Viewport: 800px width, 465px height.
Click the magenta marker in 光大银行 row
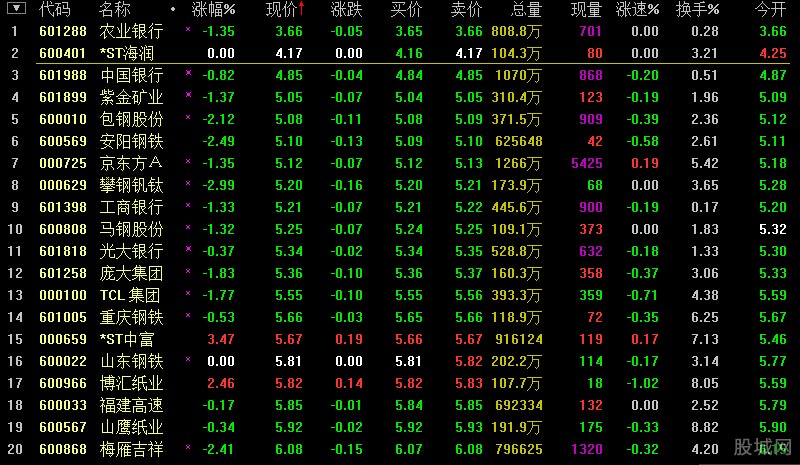[188, 249]
